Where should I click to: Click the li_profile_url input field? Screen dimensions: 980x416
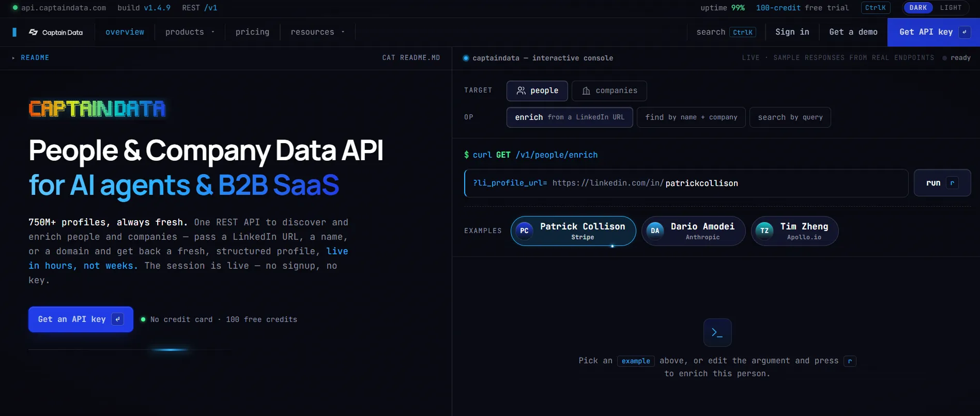686,183
